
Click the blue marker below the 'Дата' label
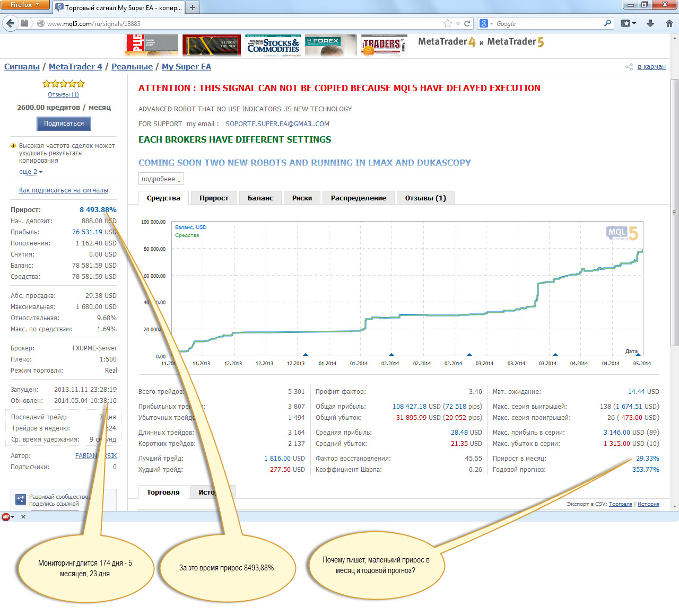tap(638, 354)
